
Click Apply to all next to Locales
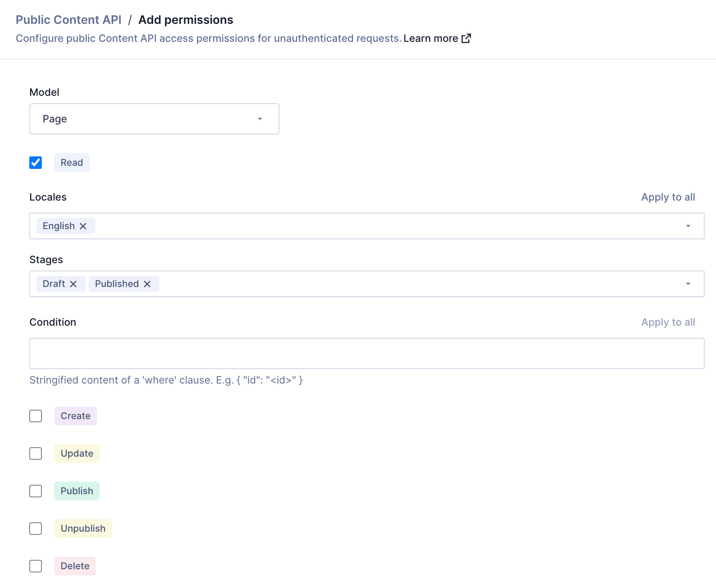click(x=668, y=197)
